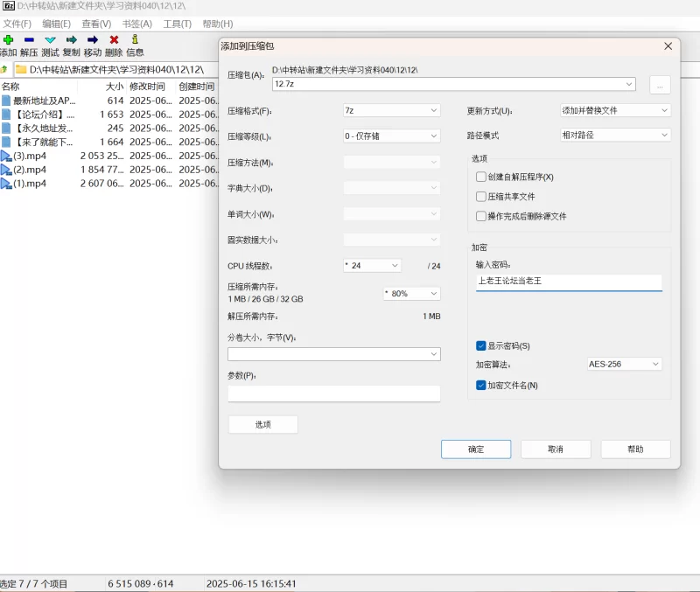Open the 文件(F) menu
The height and width of the screenshot is (592, 700).
point(17,24)
